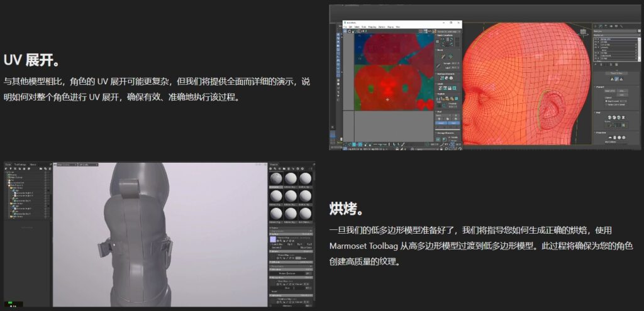The width and height of the screenshot is (644, 311).
Task: Click Paint Move brush in Brush rollout
Action: 443,56
